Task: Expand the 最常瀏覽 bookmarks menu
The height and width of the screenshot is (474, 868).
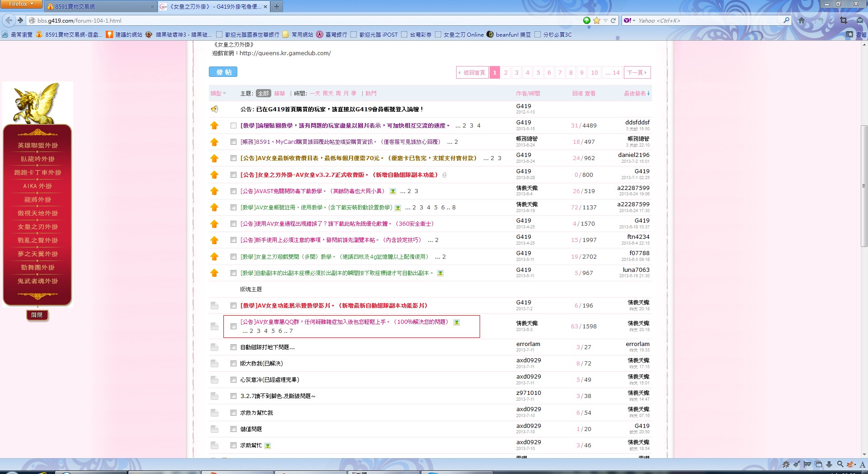Action: (x=17, y=34)
